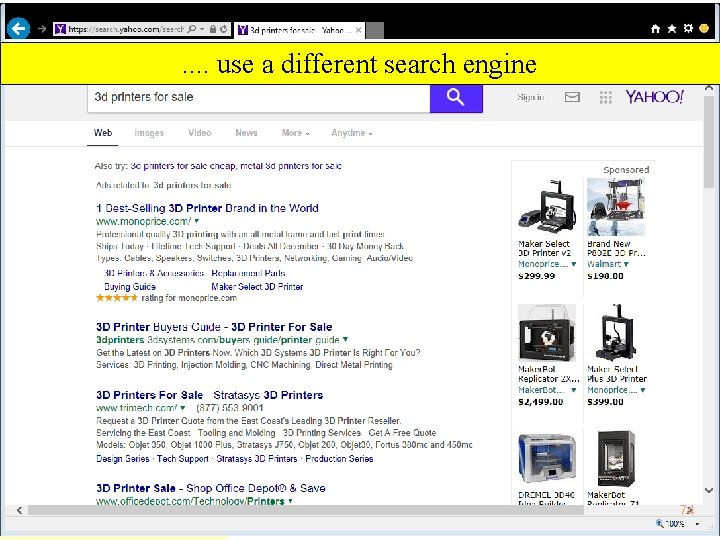Image resolution: width=720 pixels, height=540 pixels.
Task: Open DREMEL 3D40 product image
Action: (x=546, y=459)
